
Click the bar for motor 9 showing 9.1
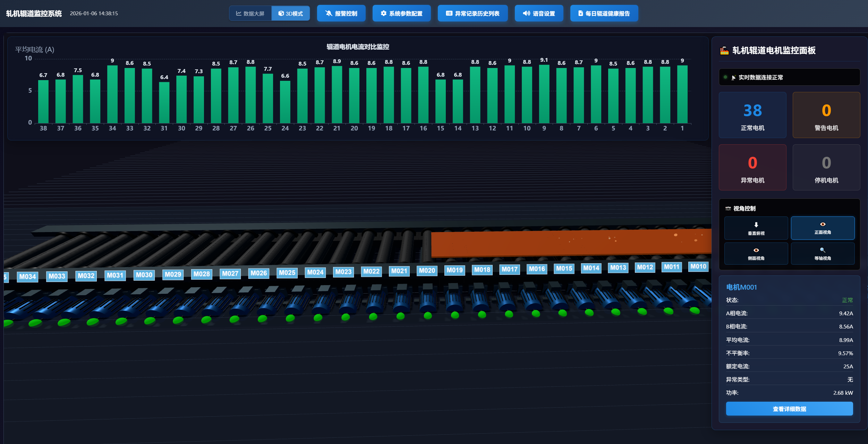(544, 94)
